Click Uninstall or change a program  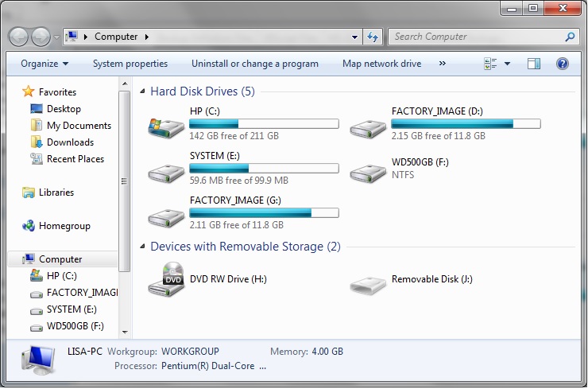[255, 64]
